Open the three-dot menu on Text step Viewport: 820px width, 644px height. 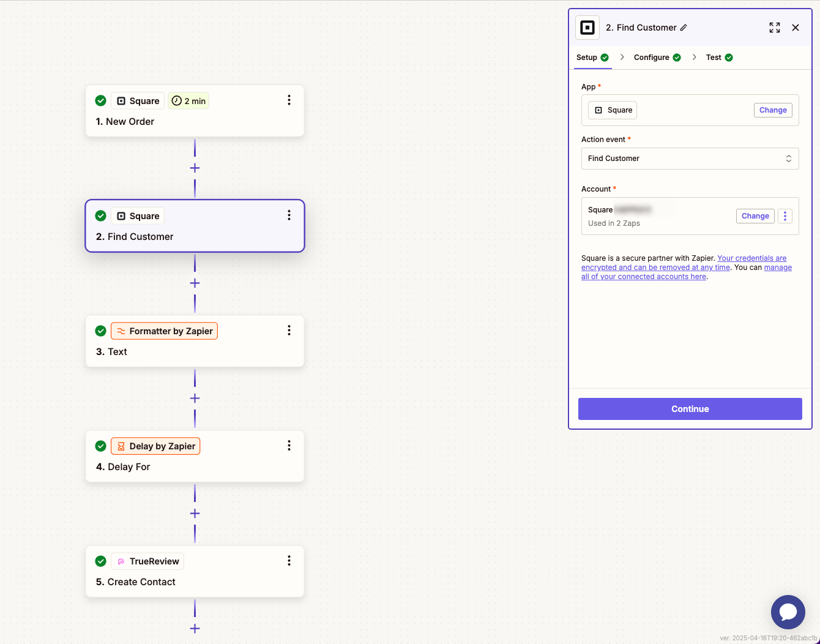(289, 331)
